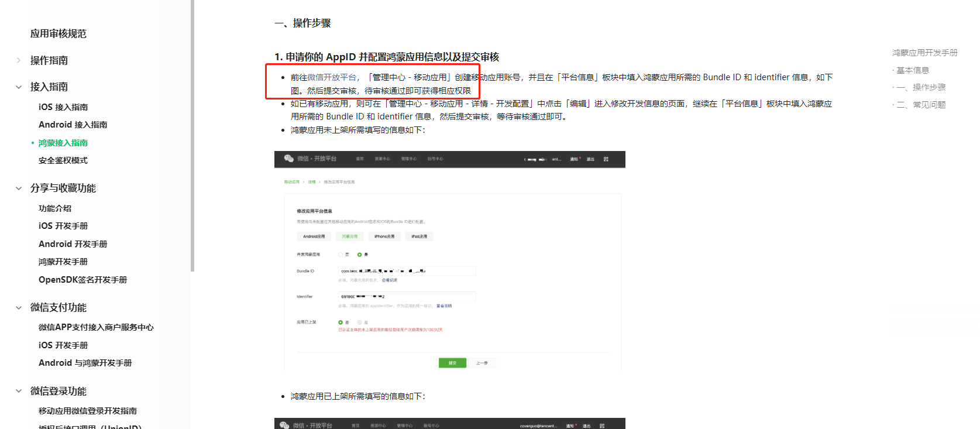The image size is (980, 429).
Task: Open the Android 接入指南 page
Action: pyautogui.click(x=73, y=125)
